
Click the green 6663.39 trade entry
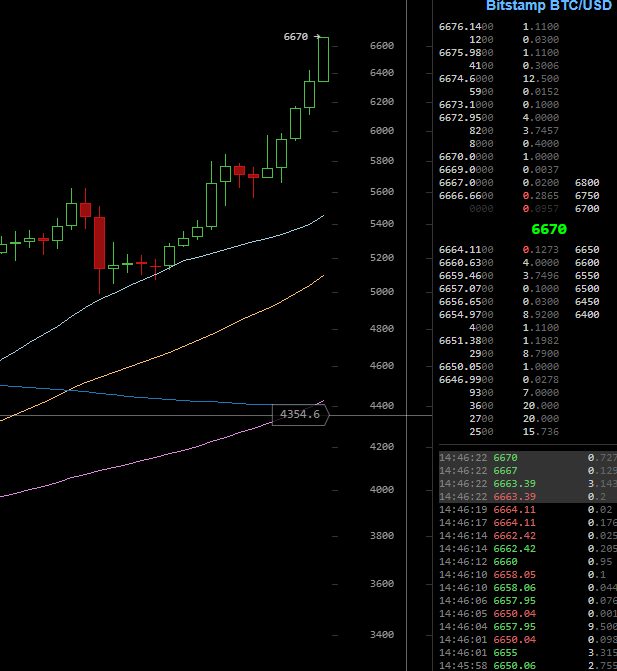pyautogui.click(x=528, y=484)
